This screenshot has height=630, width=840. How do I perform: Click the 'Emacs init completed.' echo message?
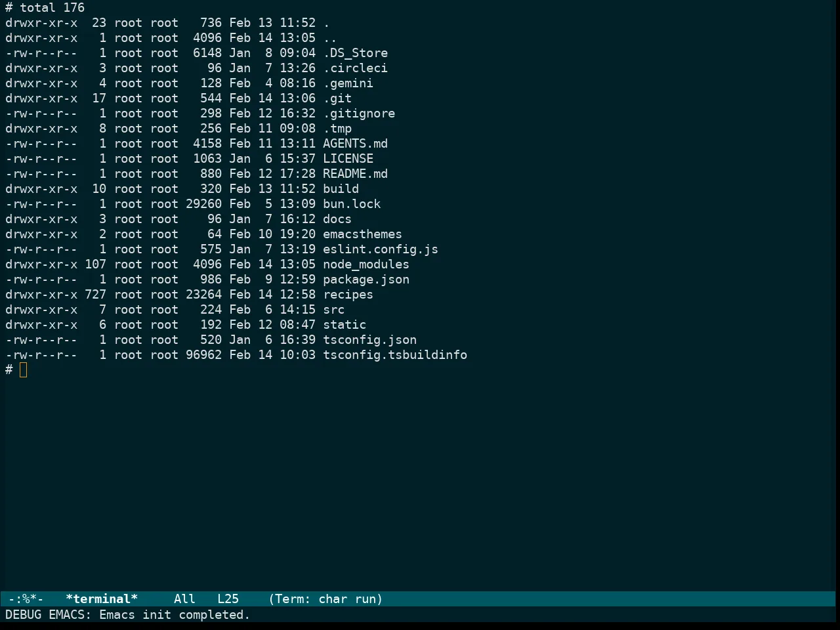pos(175,615)
